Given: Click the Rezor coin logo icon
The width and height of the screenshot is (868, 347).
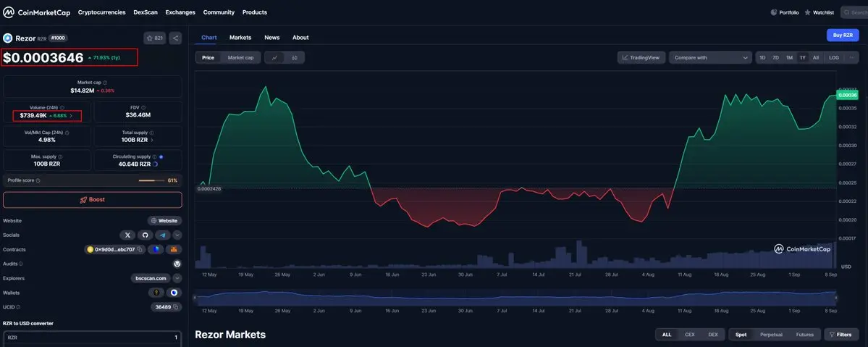Looking at the screenshot, I should 8,38.
